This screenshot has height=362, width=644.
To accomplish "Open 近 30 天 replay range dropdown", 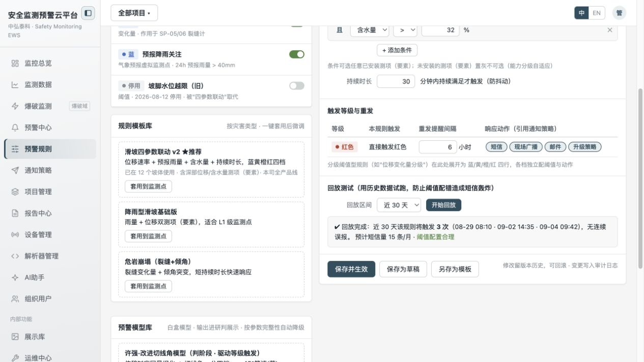I will [x=399, y=205].
